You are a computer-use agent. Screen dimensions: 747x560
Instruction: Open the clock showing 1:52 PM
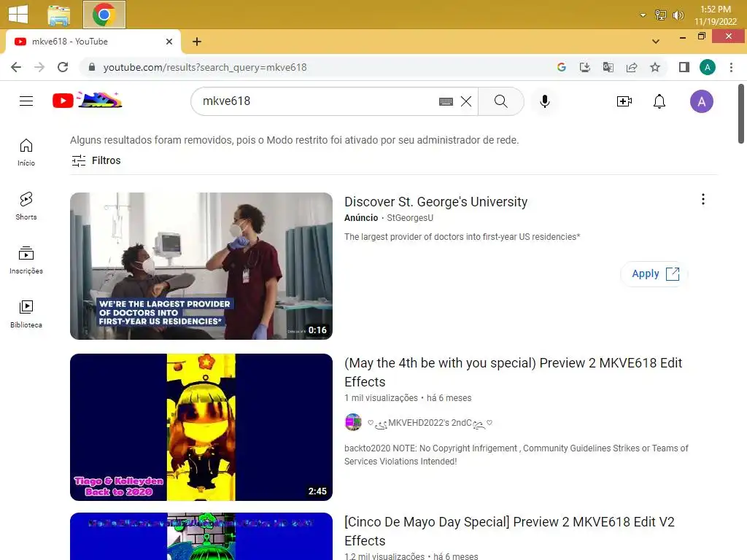click(x=715, y=15)
